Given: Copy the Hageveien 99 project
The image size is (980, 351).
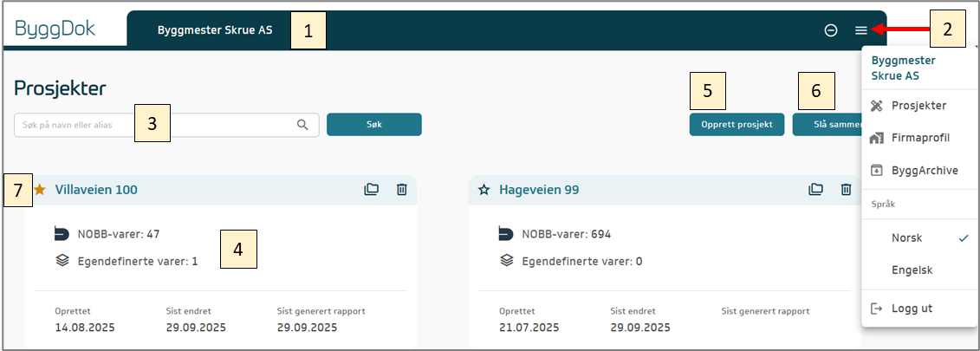Looking at the screenshot, I should [815, 190].
